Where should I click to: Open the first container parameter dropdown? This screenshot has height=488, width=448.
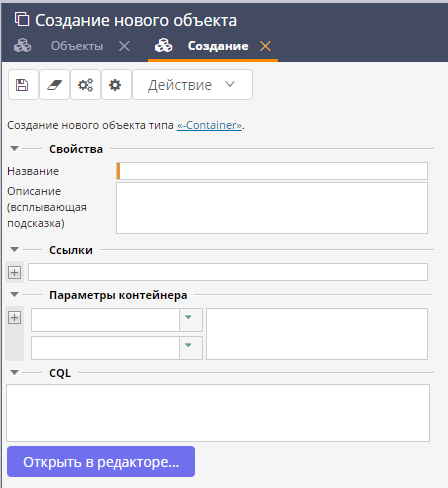[x=191, y=320]
